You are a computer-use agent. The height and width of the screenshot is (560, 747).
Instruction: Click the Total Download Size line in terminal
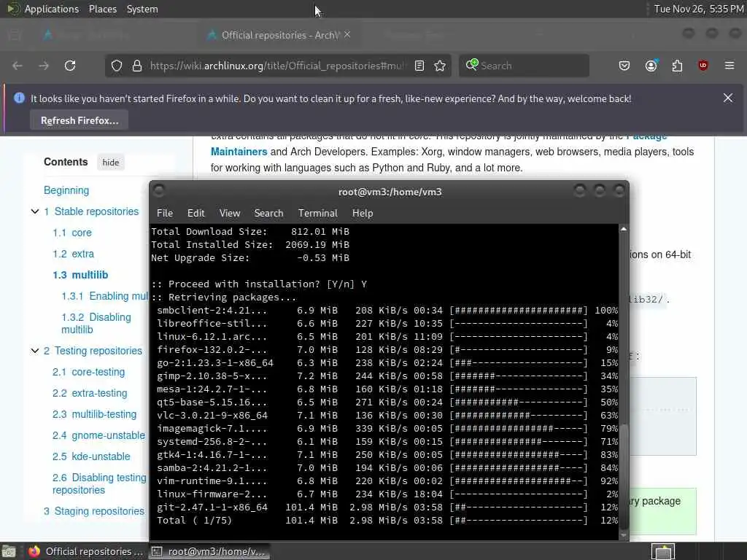coord(250,231)
